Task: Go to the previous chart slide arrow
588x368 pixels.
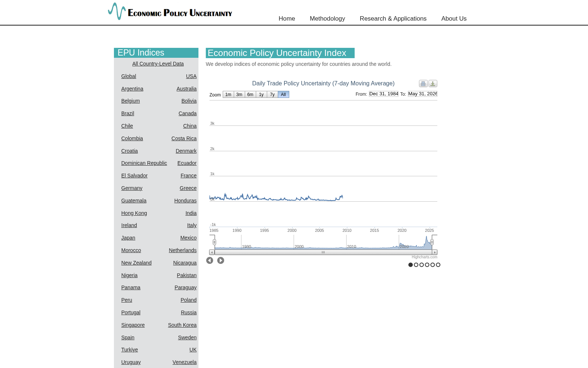Action: coord(209,261)
